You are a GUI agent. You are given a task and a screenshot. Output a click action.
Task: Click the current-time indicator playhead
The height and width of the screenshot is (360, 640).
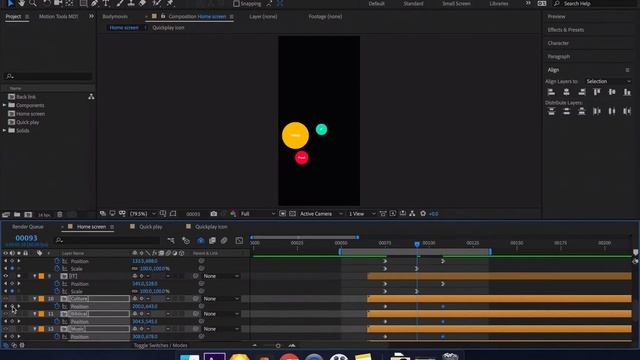tap(417, 244)
